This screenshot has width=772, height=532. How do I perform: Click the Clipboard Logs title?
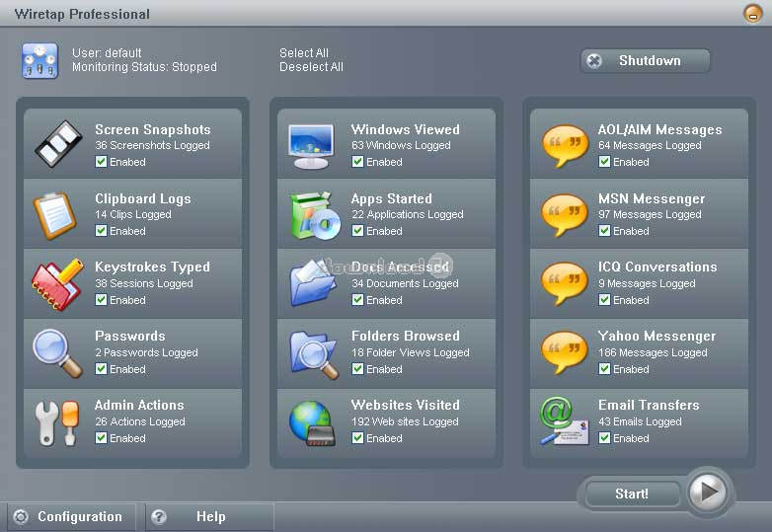(x=143, y=198)
